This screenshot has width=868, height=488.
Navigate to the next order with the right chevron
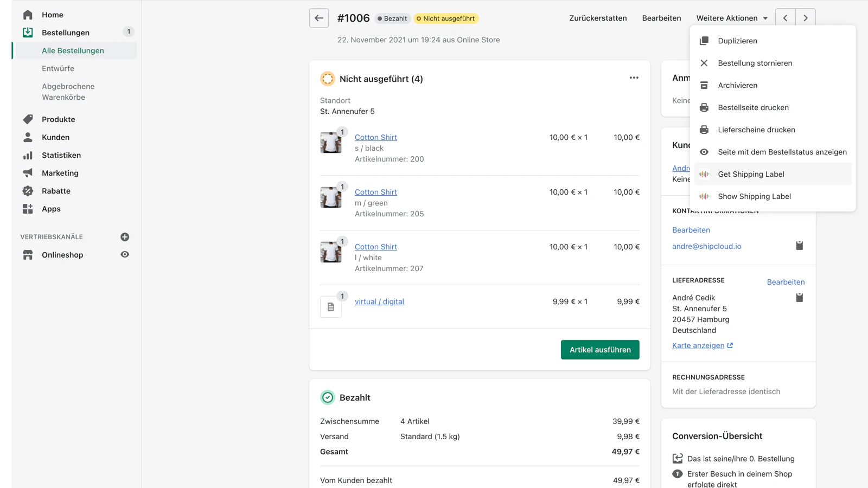coord(805,17)
